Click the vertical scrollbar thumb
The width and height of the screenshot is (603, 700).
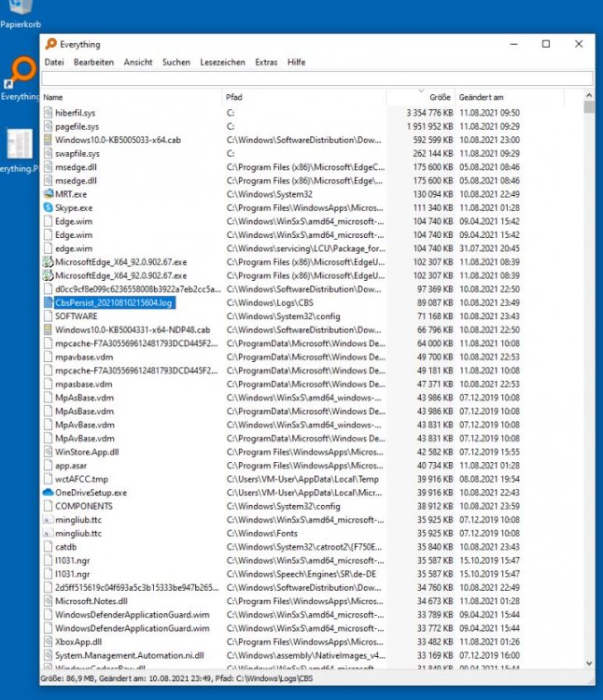coord(589,107)
